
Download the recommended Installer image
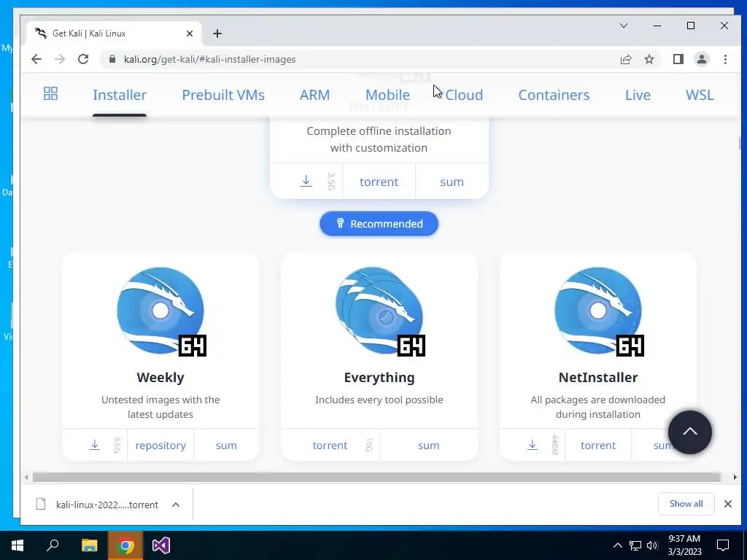[x=306, y=181]
